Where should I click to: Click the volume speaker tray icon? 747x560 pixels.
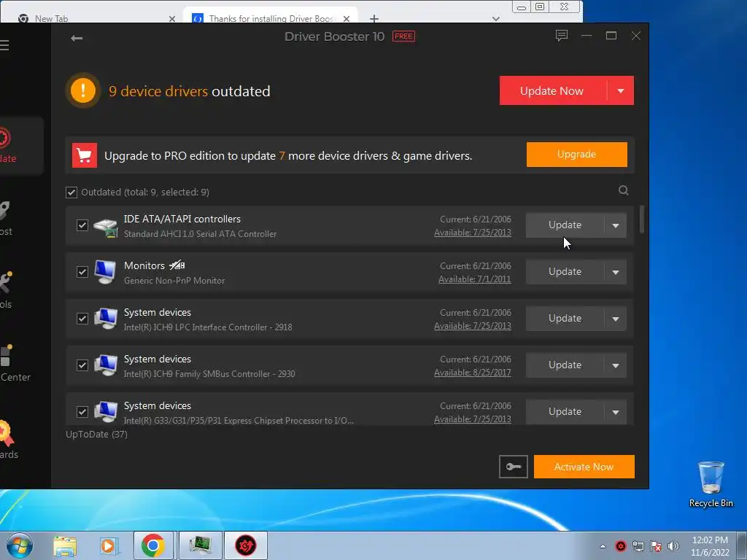[673, 546]
